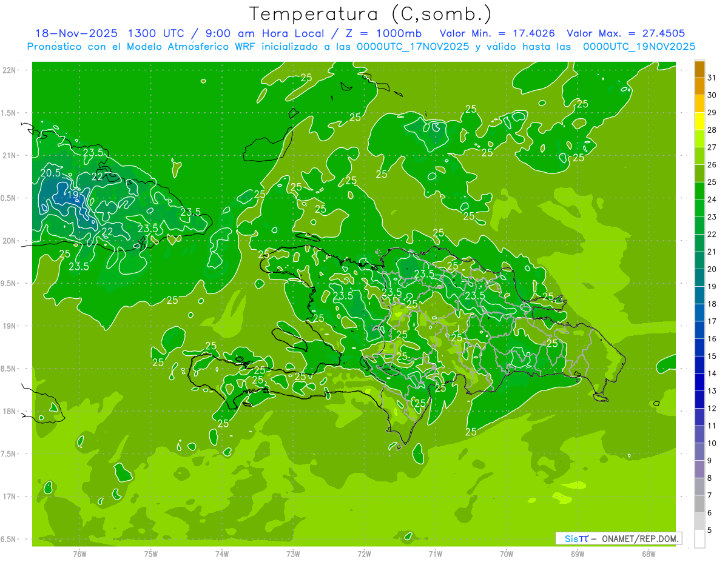Click the colorbar label "30"
Image resolution: width=728 pixels, height=562 pixels.
click(x=712, y=95)
